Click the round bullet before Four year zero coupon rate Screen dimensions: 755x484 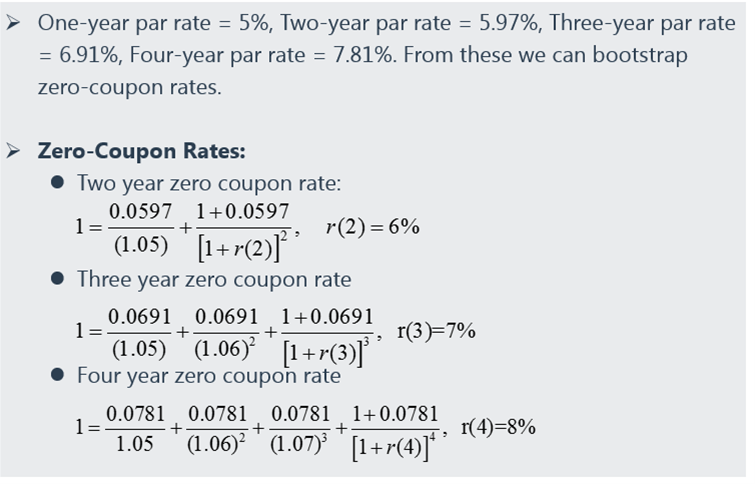click(57, 375)
